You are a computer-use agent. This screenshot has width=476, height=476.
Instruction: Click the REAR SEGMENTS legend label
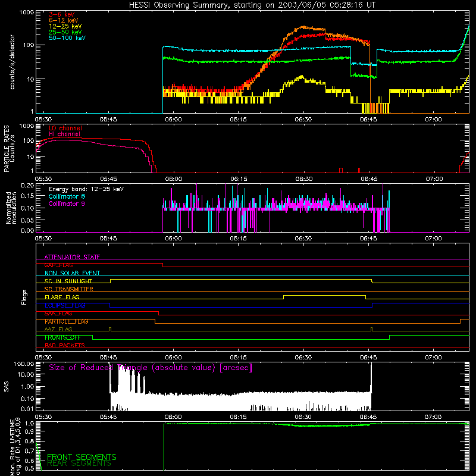(79, 464)
